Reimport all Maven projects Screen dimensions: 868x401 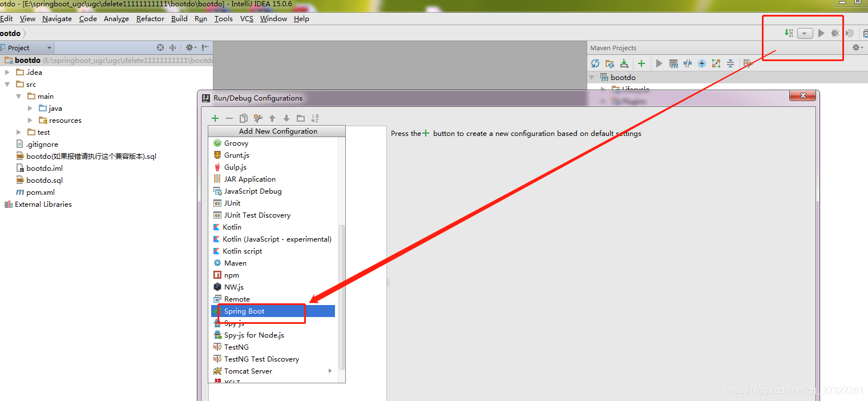point(595,63)
